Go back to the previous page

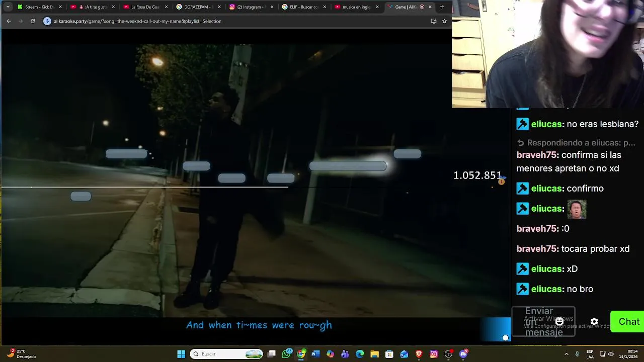point(9,21)
